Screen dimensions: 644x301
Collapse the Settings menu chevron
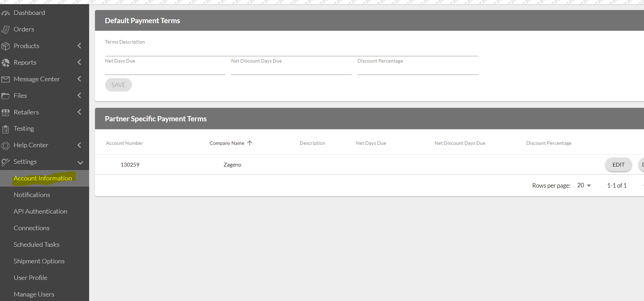(80, 162)
